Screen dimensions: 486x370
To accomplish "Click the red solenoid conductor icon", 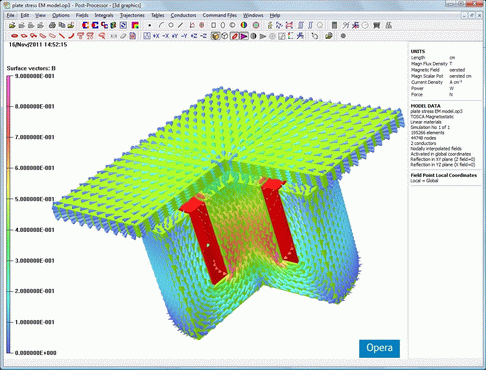I will point(14,36).
